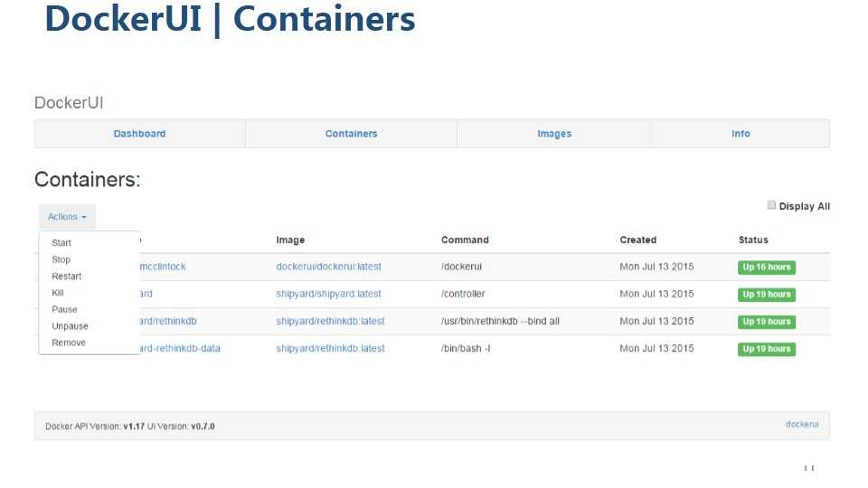868x488 pixels.
Task: Open the Info tab
Action: (x=741, y=134)
